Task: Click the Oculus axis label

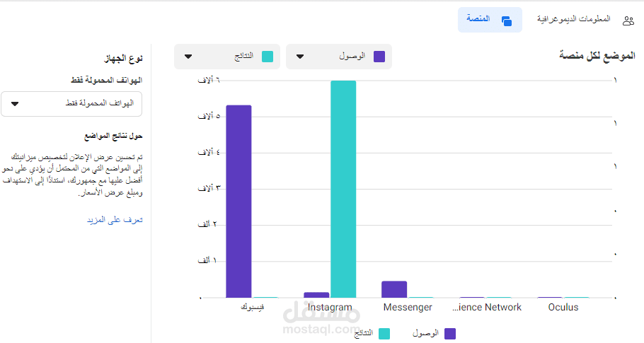Action: pos(563,307)
